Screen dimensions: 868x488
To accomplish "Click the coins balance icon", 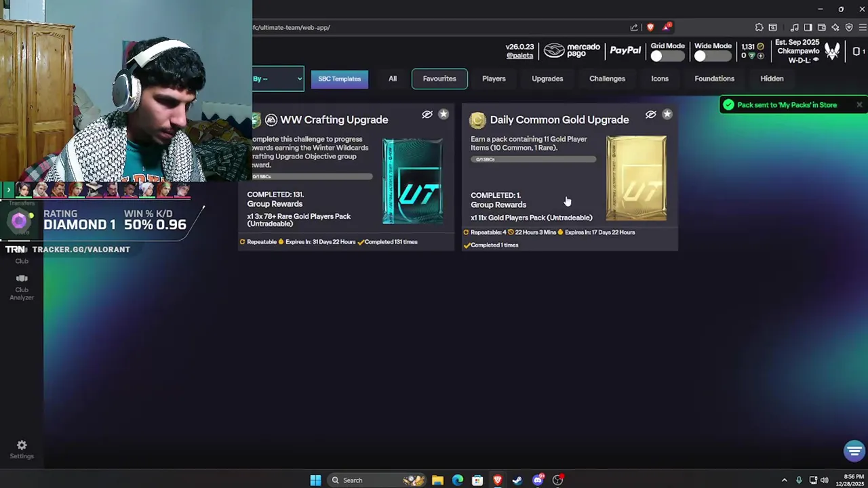I will tap(760, 47).
